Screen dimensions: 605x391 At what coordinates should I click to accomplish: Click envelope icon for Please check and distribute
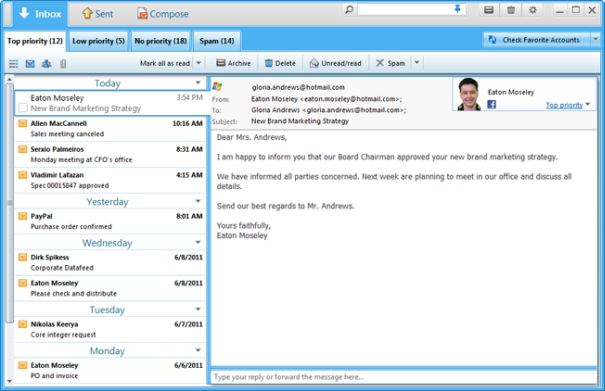pos(23,283)
